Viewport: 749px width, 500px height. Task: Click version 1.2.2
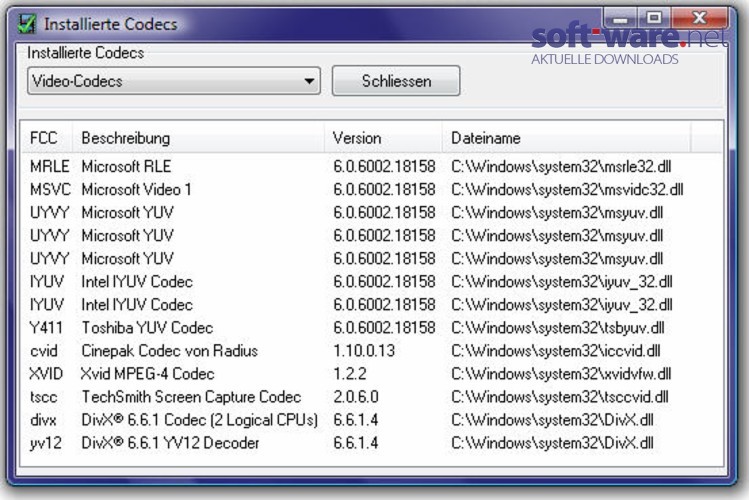[350, 374]
